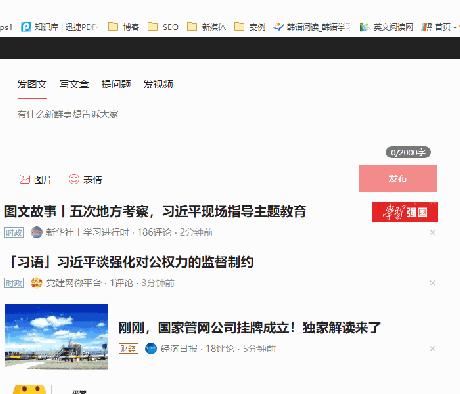Open the 博客 bookmarks folder
The height and width of the screenshot is (394, 460).
pos(124,27)
